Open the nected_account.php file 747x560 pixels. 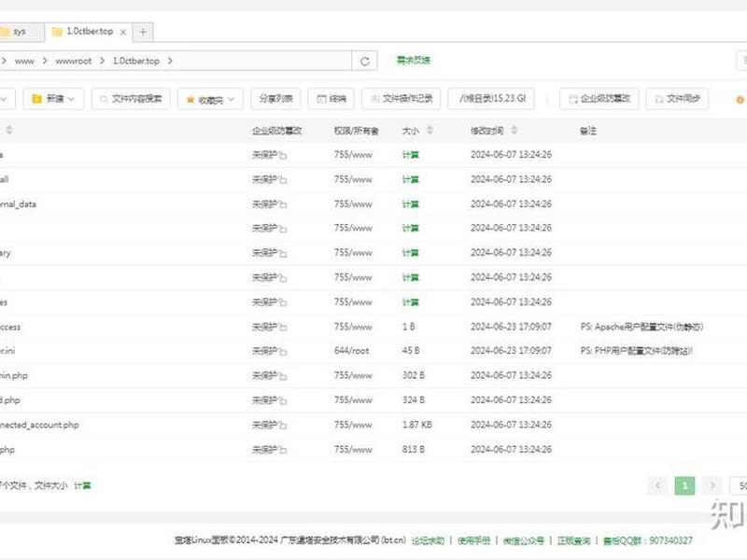point(39,425)
